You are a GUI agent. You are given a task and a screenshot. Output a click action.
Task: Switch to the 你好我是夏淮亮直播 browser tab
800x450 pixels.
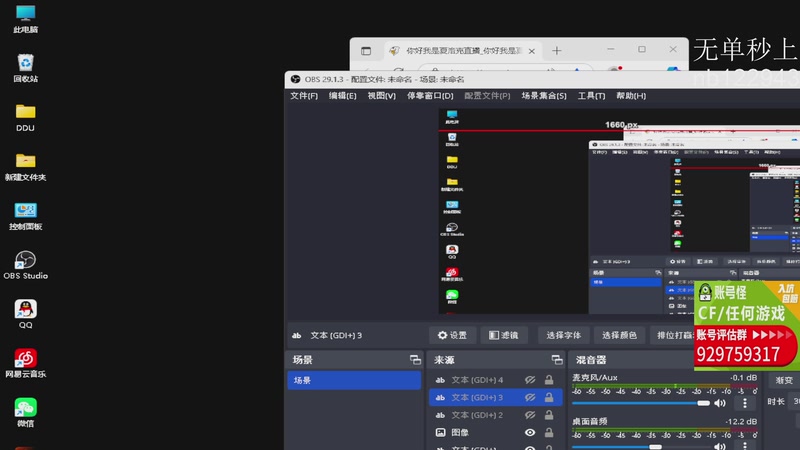[462, 51]
